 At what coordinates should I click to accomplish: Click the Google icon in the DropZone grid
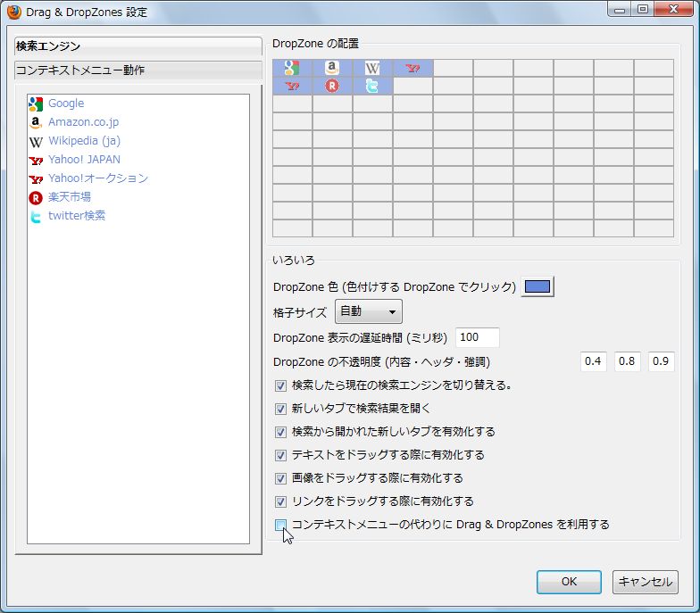point(291,68)
